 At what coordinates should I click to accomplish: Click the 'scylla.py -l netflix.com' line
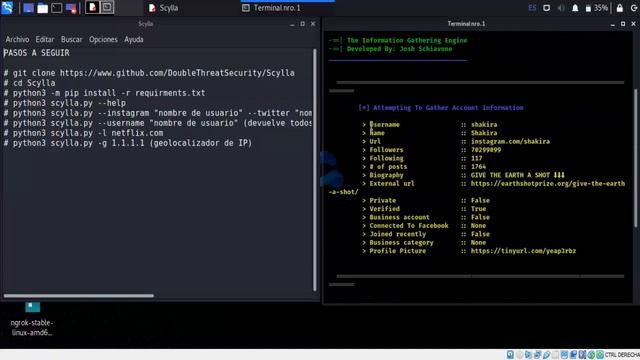[83, 133]
